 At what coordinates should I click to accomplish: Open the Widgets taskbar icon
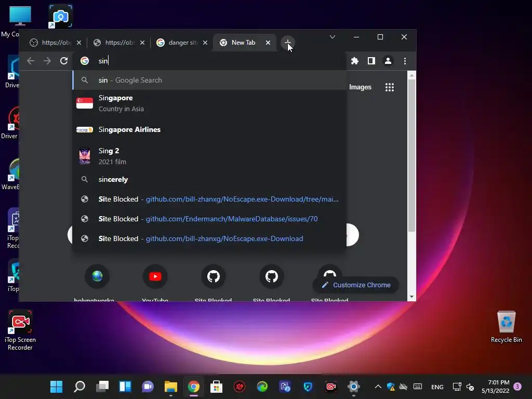pyautogui.click(x=125, y=387)
